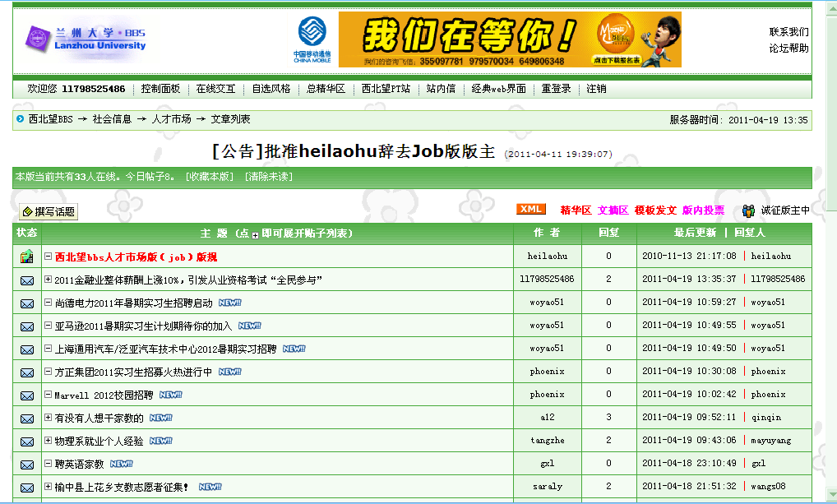This screenshot has height=504, width=837.
Task: Open 控制面板 in the top menu
Action: pos(160,89)
